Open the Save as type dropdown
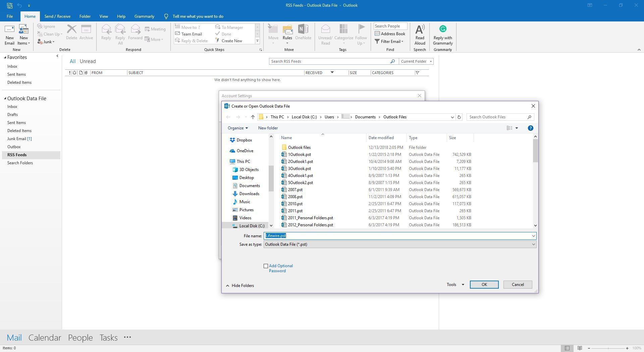The width and height of the screenshot is (644, 352). click(400, 244)
